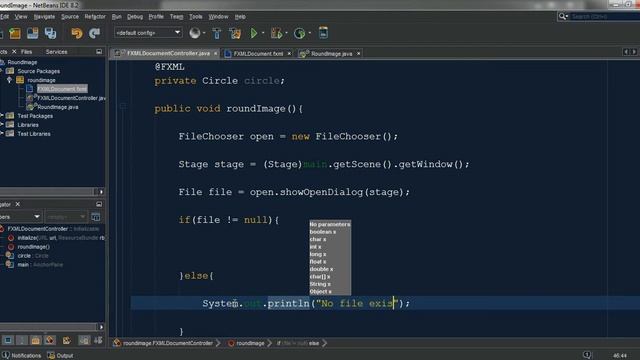Close the Projects tab
The height and width of the screenshot is (360, 640).
click(x=14, y=51)
